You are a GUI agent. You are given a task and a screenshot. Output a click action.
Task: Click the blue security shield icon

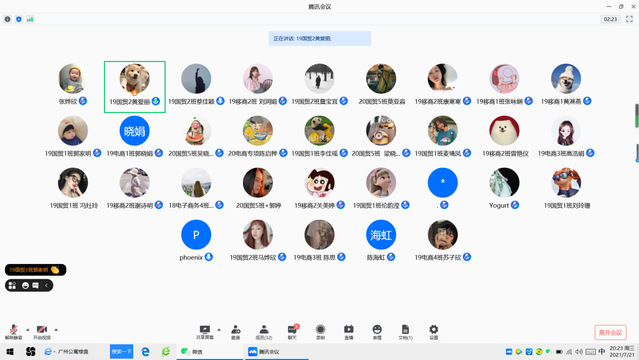(19, 19)
